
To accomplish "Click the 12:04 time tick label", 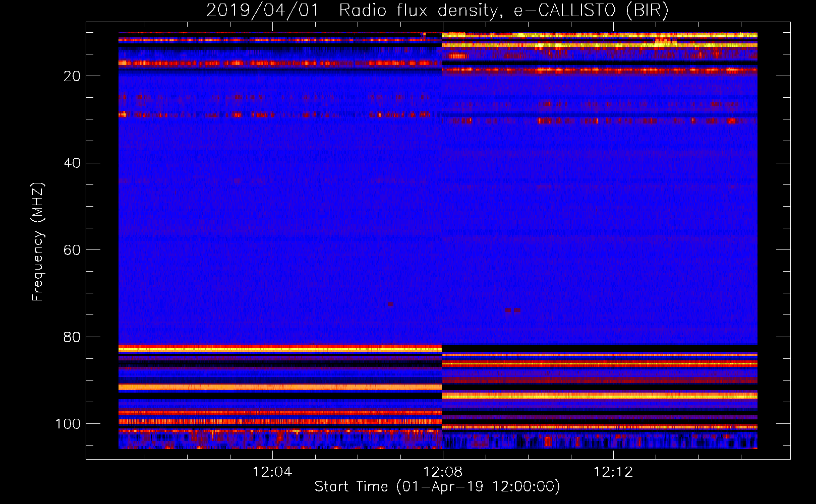I will pyautogui.click(x=272, y=472).
